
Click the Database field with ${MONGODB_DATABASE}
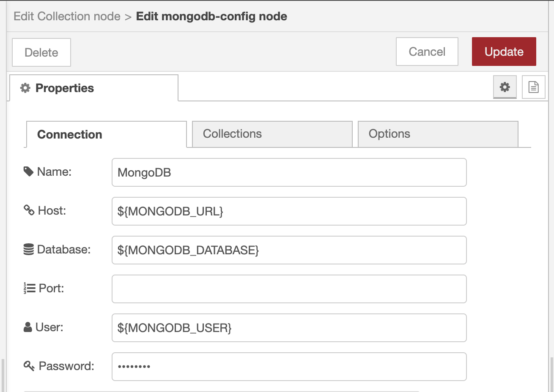click(x=289, y=250)
